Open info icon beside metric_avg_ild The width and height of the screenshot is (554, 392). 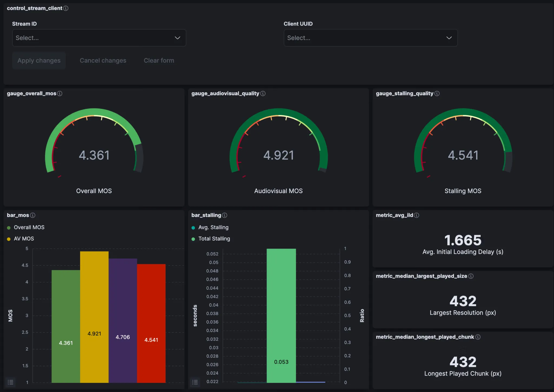click(x=417, y=215)
